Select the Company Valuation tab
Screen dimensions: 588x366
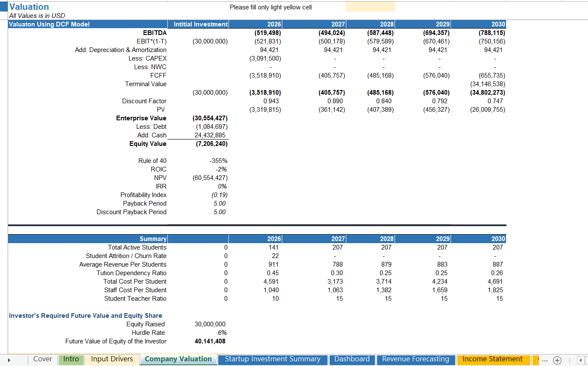pos(178,360)
